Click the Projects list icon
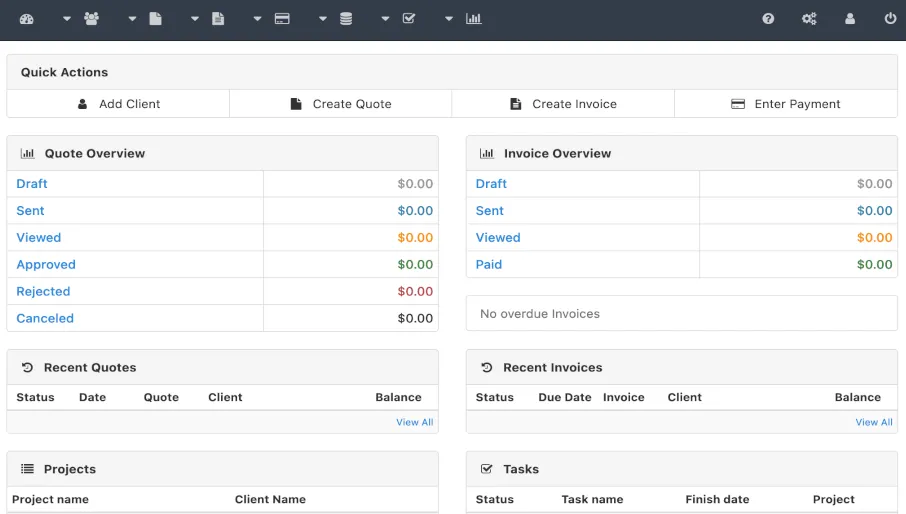This screenshot has height=514, width=906. [x=27, y=469]
